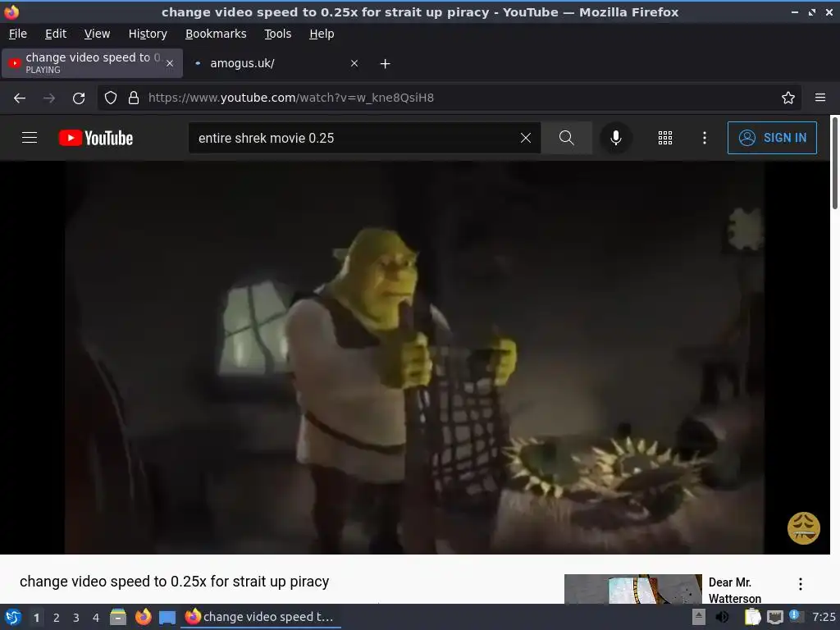This screenshot has height=630, width=840.
Task: Search with your voice microphone
Action: coord(615,138)
